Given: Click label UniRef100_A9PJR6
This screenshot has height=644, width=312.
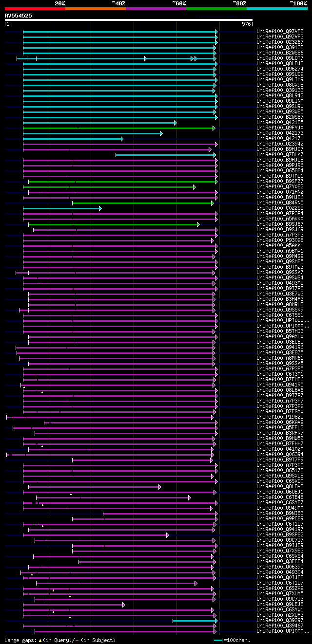Looking at the screenshot, I should pos(280,166).
